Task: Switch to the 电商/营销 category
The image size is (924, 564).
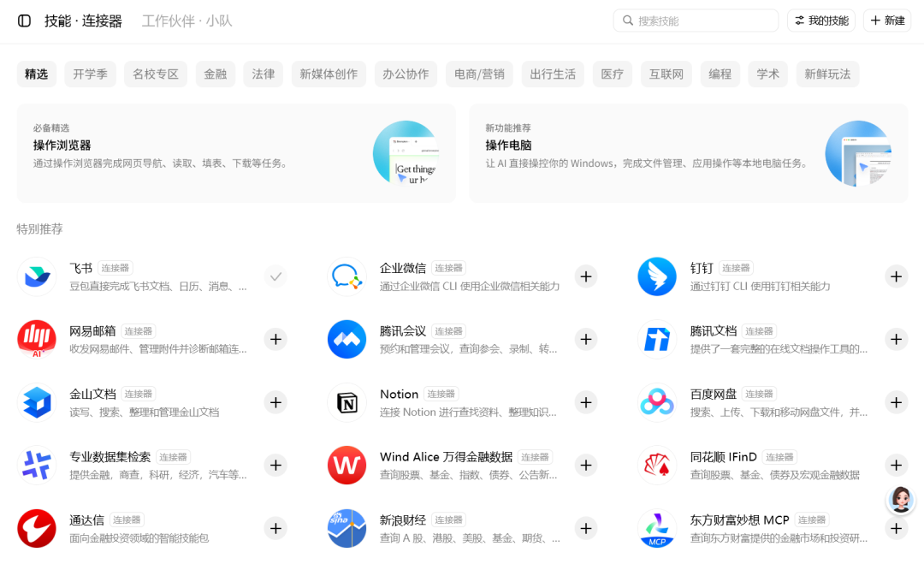Action: tap(480, 74)
